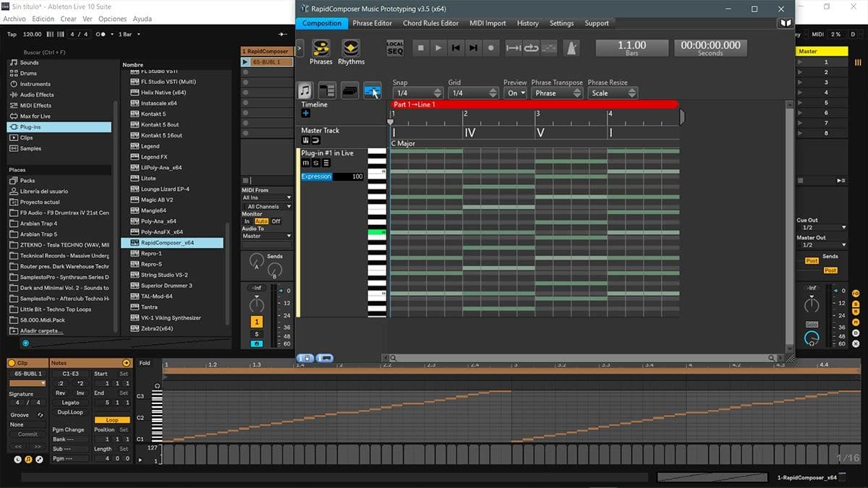Click the loop range arrow icon
Image resolution: width=868 pixels, height=488 pixels.
click(x=514, y=48)
